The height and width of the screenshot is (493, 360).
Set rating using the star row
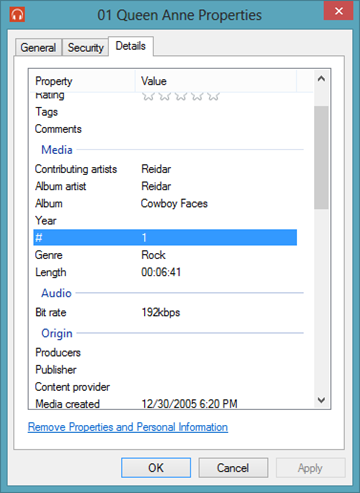(x=181, y=96)
